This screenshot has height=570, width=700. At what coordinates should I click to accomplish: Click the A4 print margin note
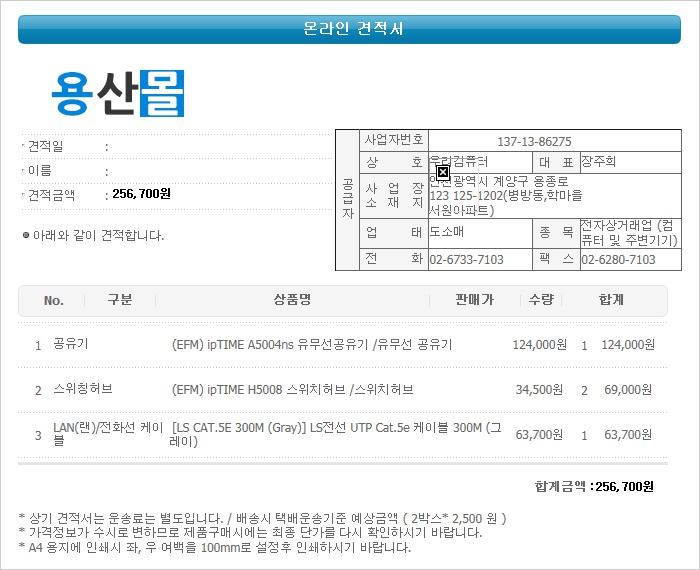pos(215,547)
